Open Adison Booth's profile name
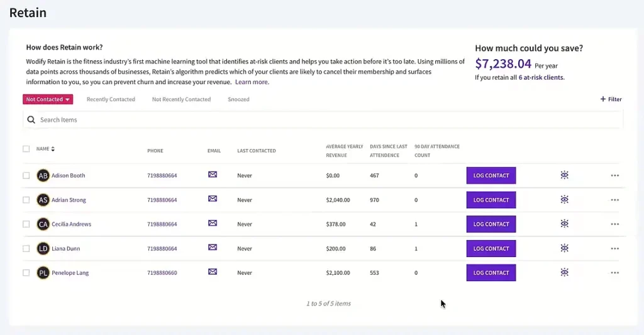 68,175
